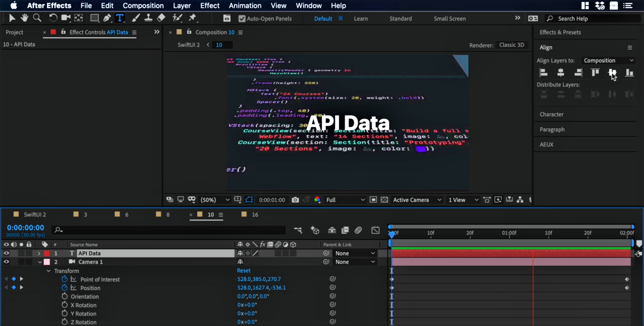The image size is (644, 326).
Task: Toggle the Position stopwatch
Action: pos(65,288)
